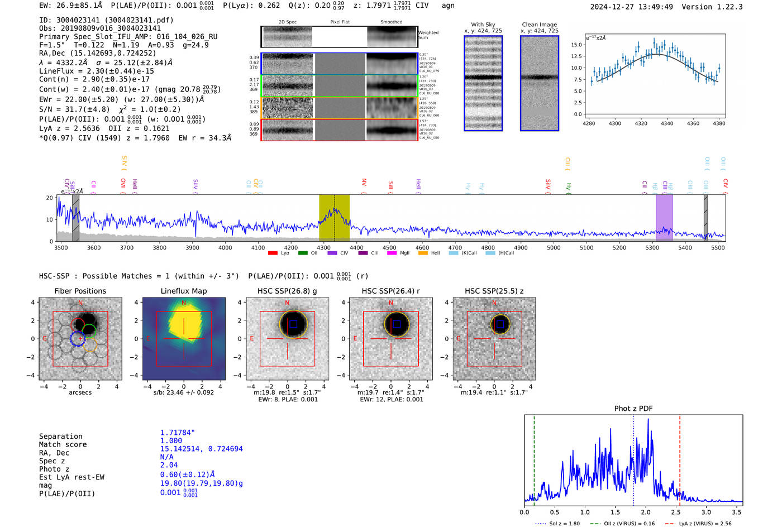Click the hatched band near 5460 in spectrum
Viewport: 782px width, 532px height.
pos(705,218)
